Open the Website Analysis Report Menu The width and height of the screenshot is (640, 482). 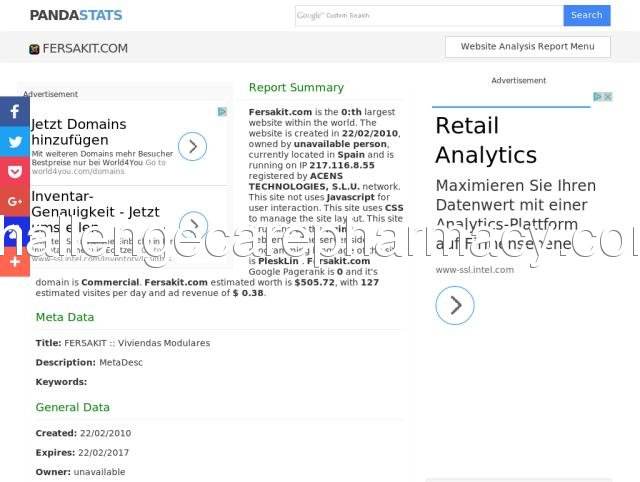coord(528,47)
